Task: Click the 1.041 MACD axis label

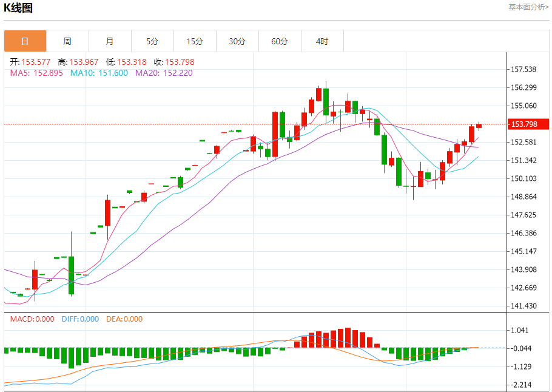Action: pos(521,330)
